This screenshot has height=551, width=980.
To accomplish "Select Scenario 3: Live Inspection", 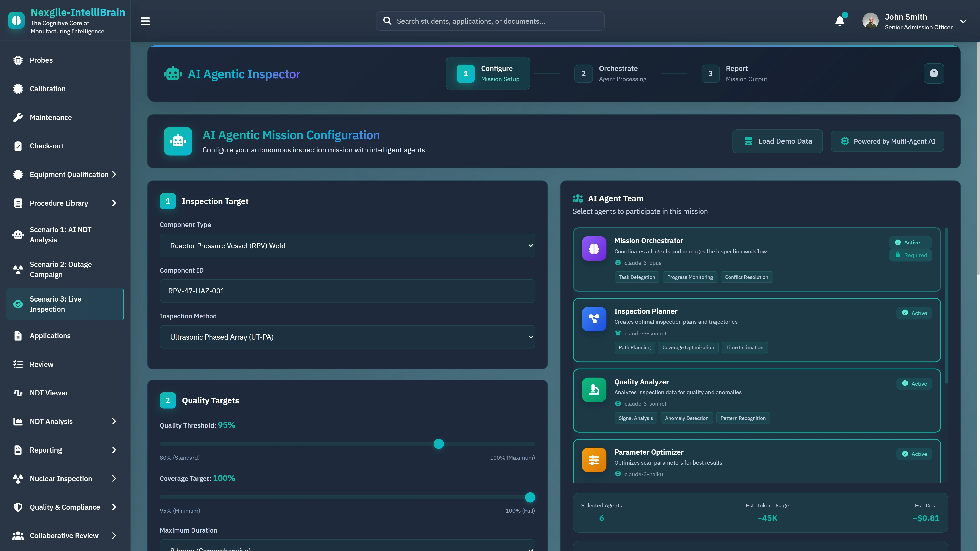I will (x=65, y=304).
